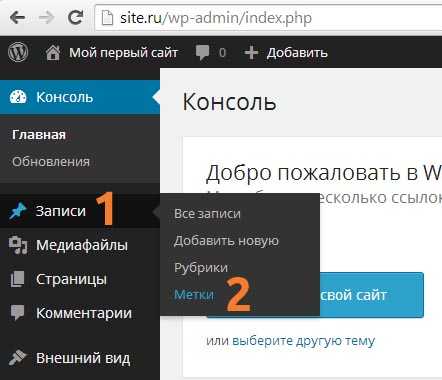Click the Консоль dashboard gauge icon
Image resolution: width=442 pixels, height=380 pixels.
[x=18, y=97]
